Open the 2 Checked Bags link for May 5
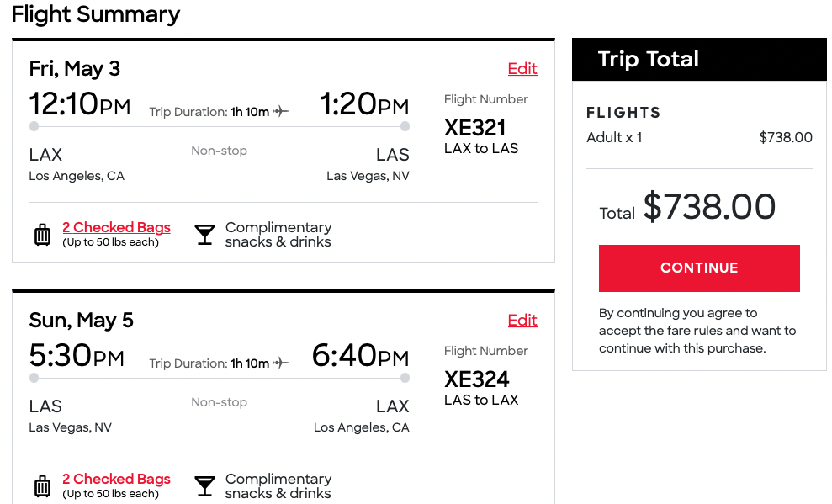The height and width of the screenshot is (504, 832). [116, 479]
